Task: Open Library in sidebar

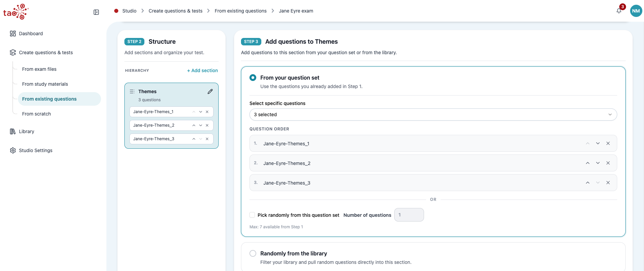Action: coord(26,131)
